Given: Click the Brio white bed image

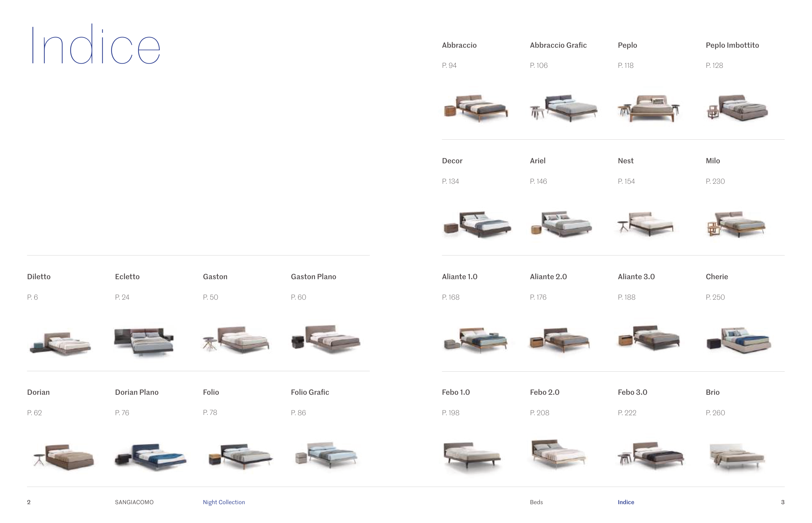Looking at the screenshot, I should [737, 456].
